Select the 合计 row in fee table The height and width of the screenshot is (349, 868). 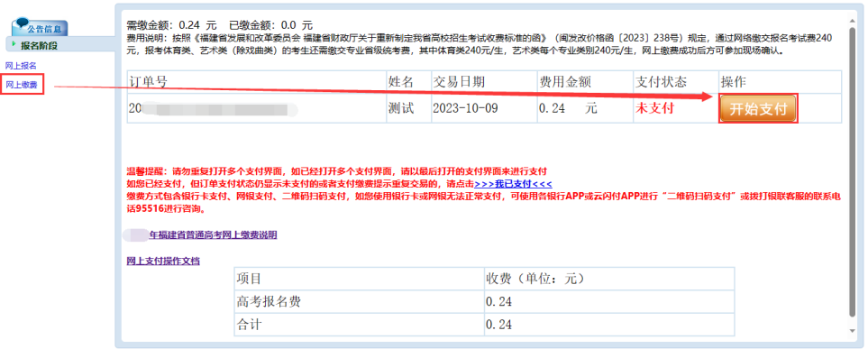coord(484,324)
